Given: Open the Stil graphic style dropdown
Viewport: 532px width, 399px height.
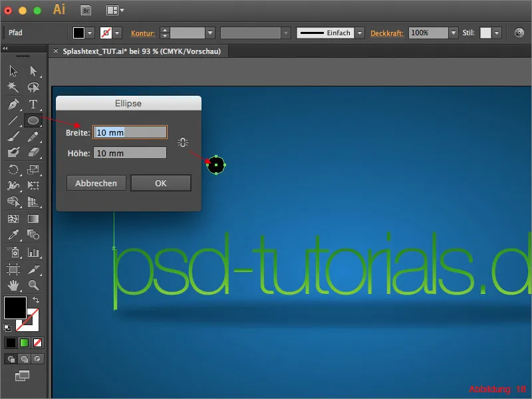Looking at the screenshot, I should 497,33.
